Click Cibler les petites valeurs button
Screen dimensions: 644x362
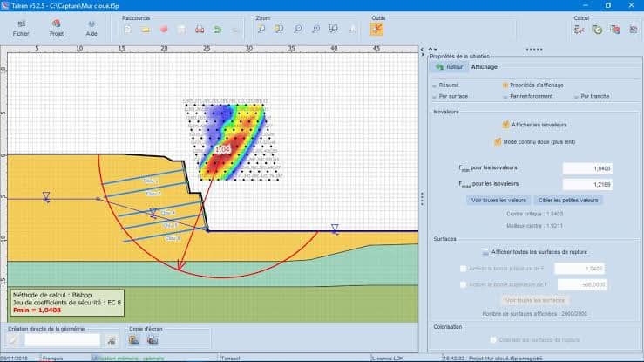pos(568,200)
